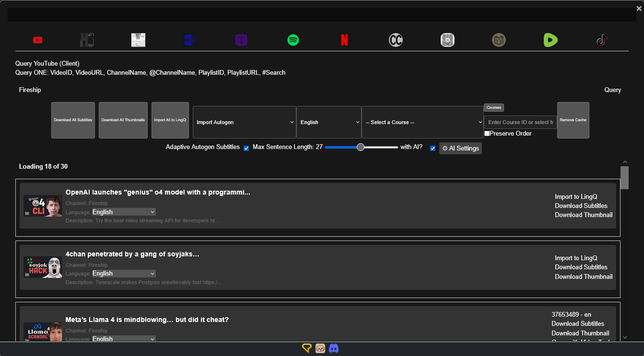Screen dimensions: 644x356
Task: Download thumbnail for OpenAI o4 video
Action: tap(584, 215)
